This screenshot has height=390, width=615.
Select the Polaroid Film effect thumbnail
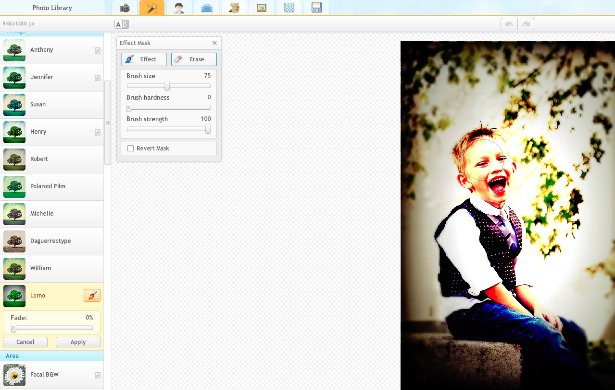point(14,186)
